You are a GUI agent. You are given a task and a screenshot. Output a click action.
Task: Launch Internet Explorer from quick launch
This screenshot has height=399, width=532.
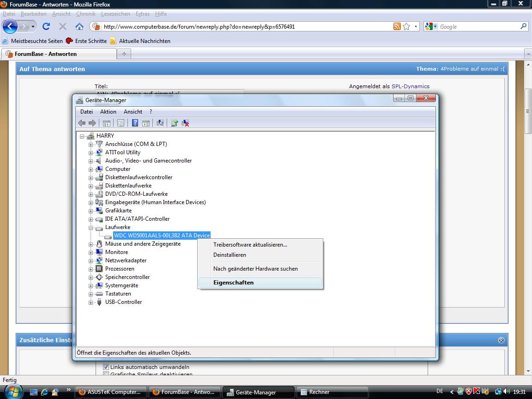click(44, 392)
